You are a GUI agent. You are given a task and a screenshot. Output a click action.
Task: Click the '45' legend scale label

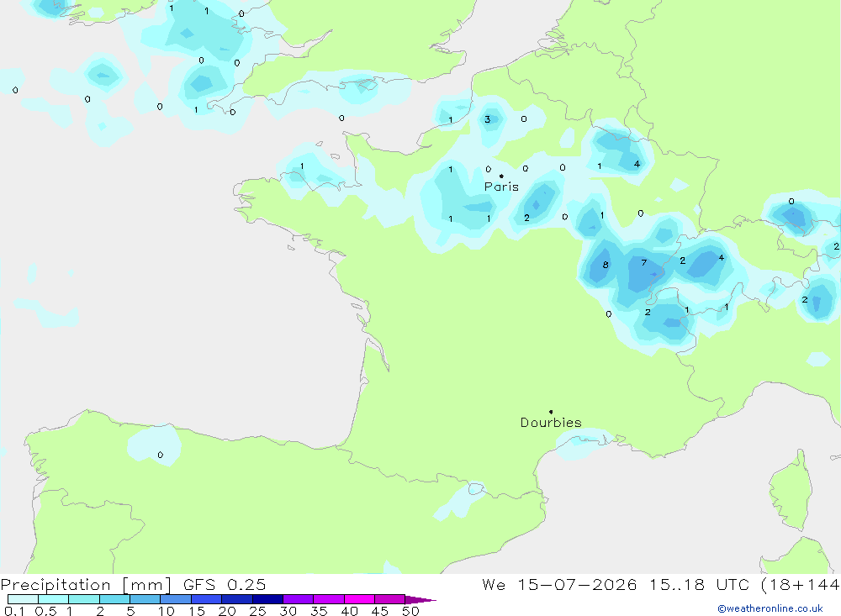click(x=380, y=611)
